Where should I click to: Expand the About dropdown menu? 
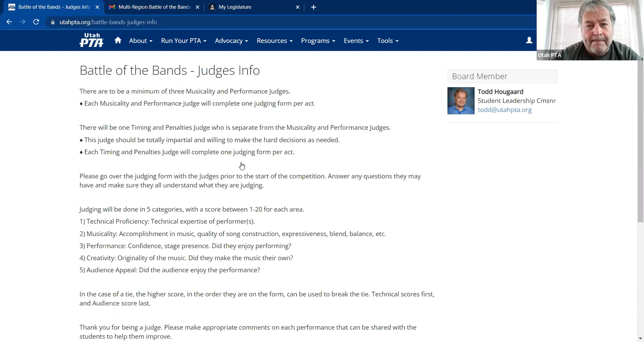[141, 41]
